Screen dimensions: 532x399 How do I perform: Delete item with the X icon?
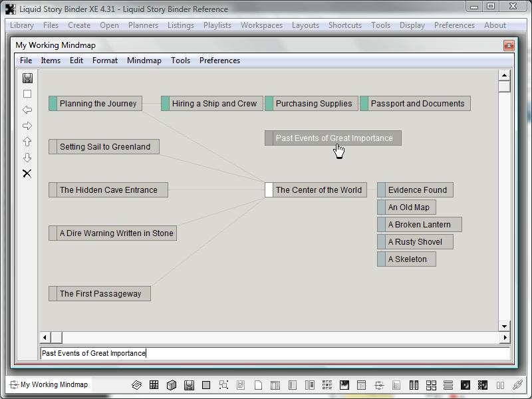coord(27,174)
